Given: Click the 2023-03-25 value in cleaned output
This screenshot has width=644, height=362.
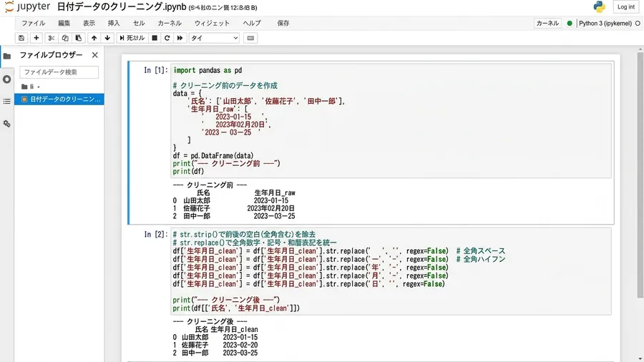Looking at the screenshot, I should click(240, 353).
